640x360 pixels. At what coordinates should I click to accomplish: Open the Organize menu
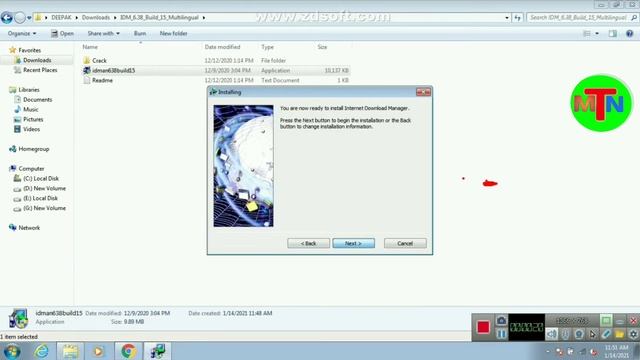pos(22,33)
